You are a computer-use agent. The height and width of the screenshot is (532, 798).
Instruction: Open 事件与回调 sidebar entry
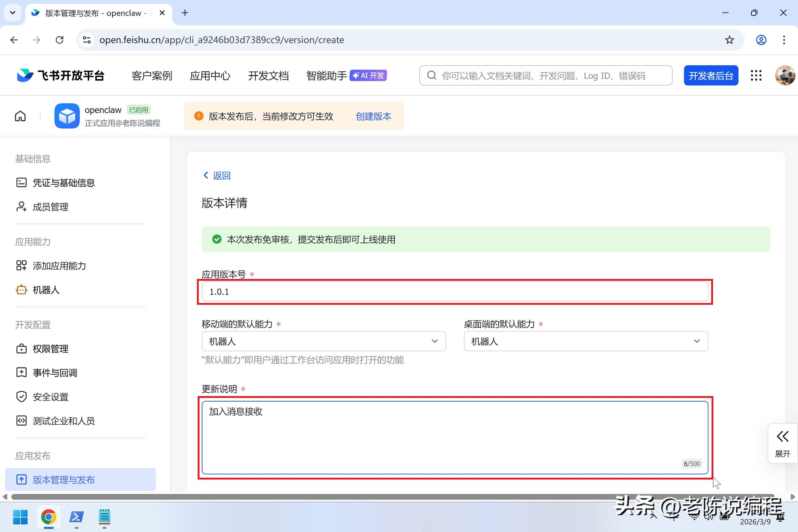pyautogui.click(x=55, y=373)
